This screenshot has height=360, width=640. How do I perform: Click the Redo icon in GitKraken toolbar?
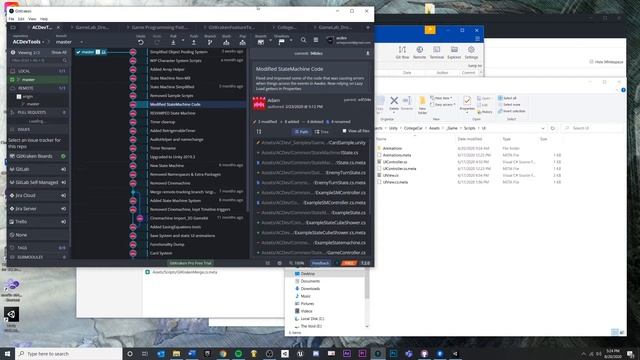coord(157,42)
